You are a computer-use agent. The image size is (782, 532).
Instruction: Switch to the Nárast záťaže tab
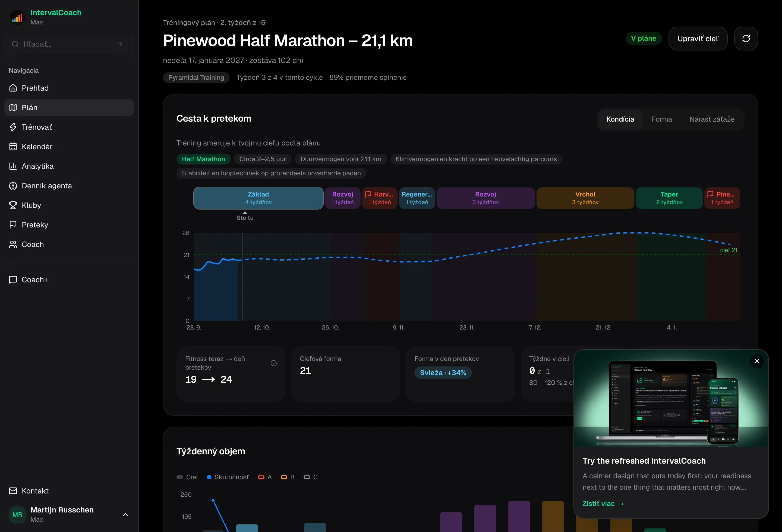(x=712, y=119)
